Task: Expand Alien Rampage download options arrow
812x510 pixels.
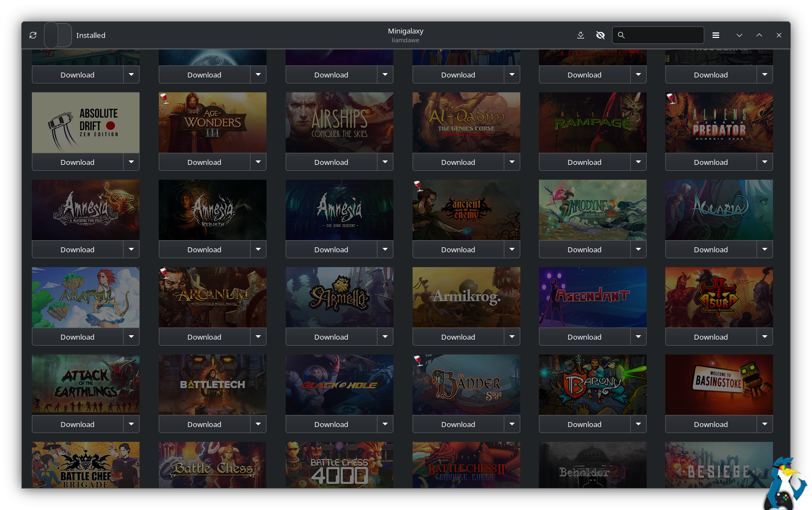Action: pyautogui.click(x=638, y=162)
